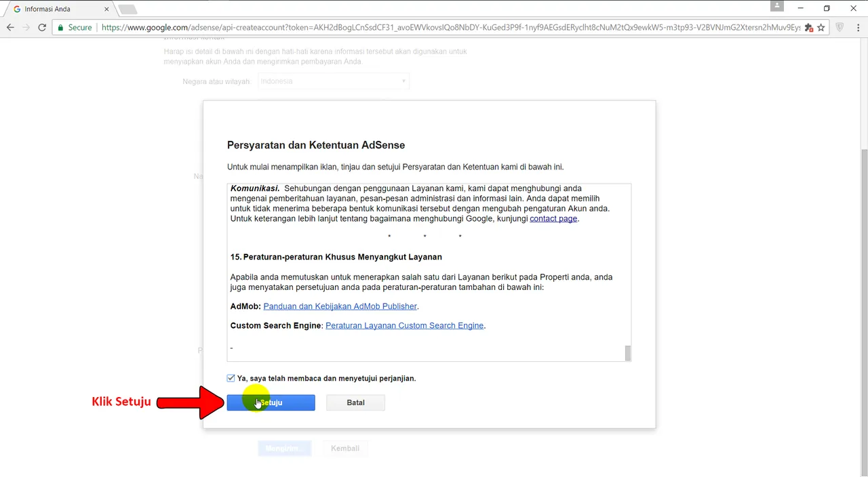Image resolution: width=868 pixels, height=477 pixels.
Task: Click the browser forward arrow
Action: coord(26,27)
